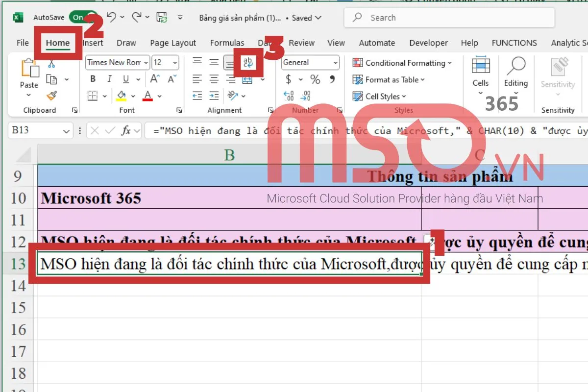Toggle Wrap Text in Alignment group

pos(248,63)
